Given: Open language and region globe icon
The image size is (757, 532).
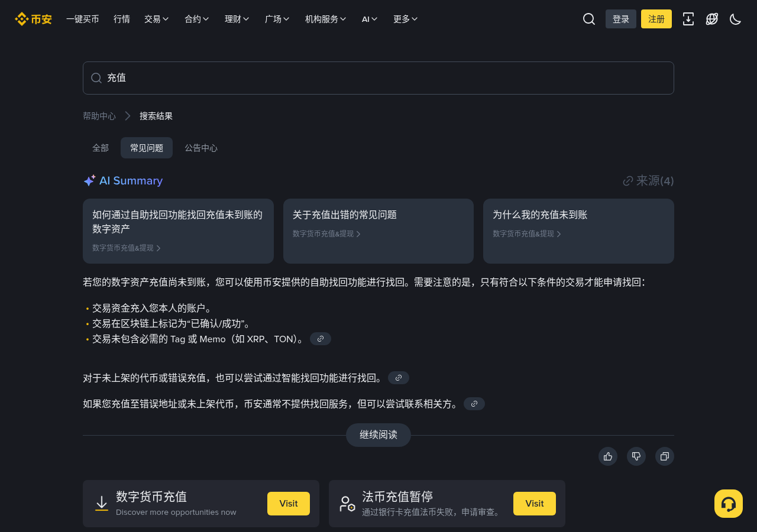Looking at the screenshot, I should (712, 19).
